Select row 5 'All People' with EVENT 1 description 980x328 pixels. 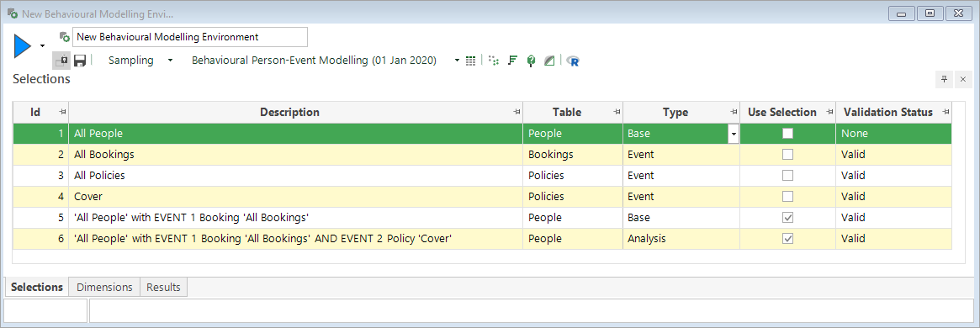295,218
